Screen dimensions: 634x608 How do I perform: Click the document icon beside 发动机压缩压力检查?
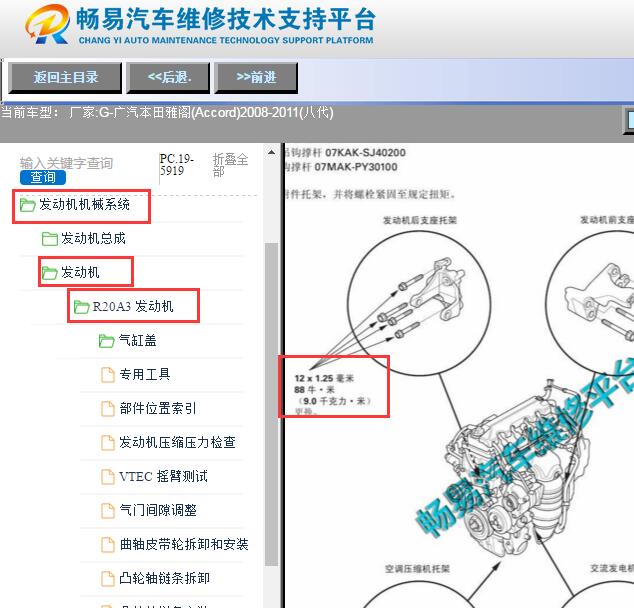click(x=108, y=443)
